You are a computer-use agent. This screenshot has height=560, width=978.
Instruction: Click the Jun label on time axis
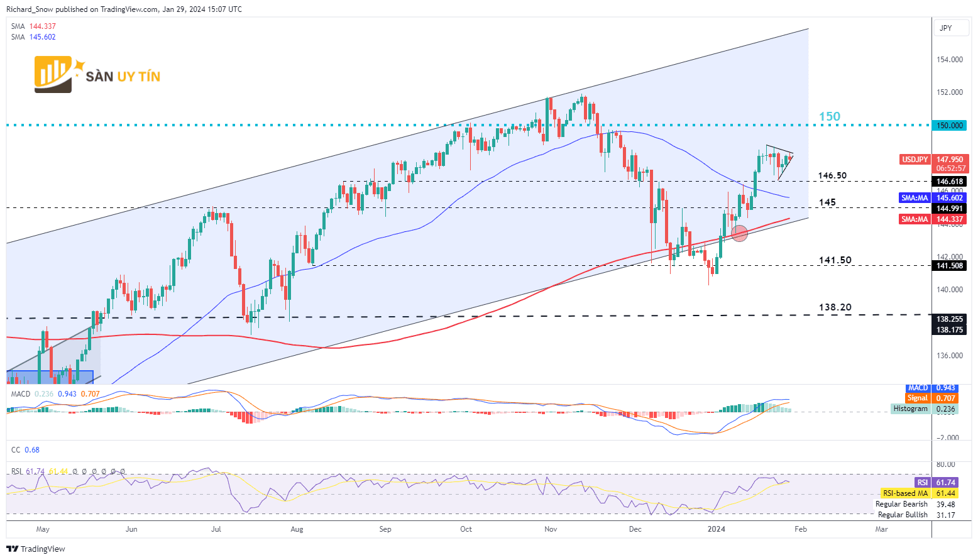pyautogui.click(x=131, y=529)
